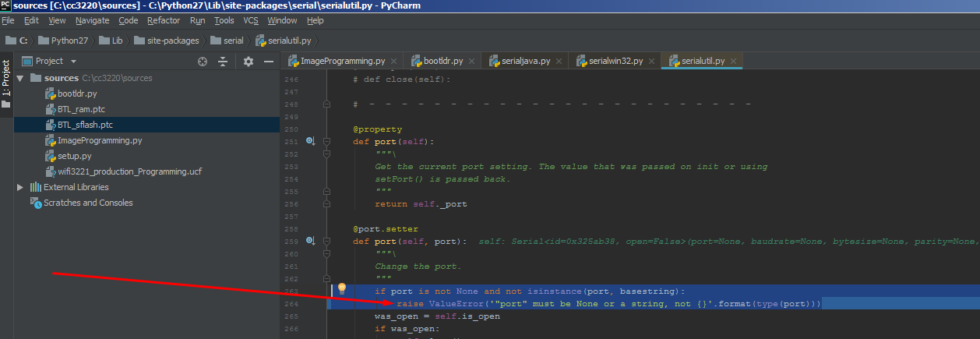980x339 pixels.
Task: Click the 'was_open = self.is_open' line
Action: coord(437,316)
